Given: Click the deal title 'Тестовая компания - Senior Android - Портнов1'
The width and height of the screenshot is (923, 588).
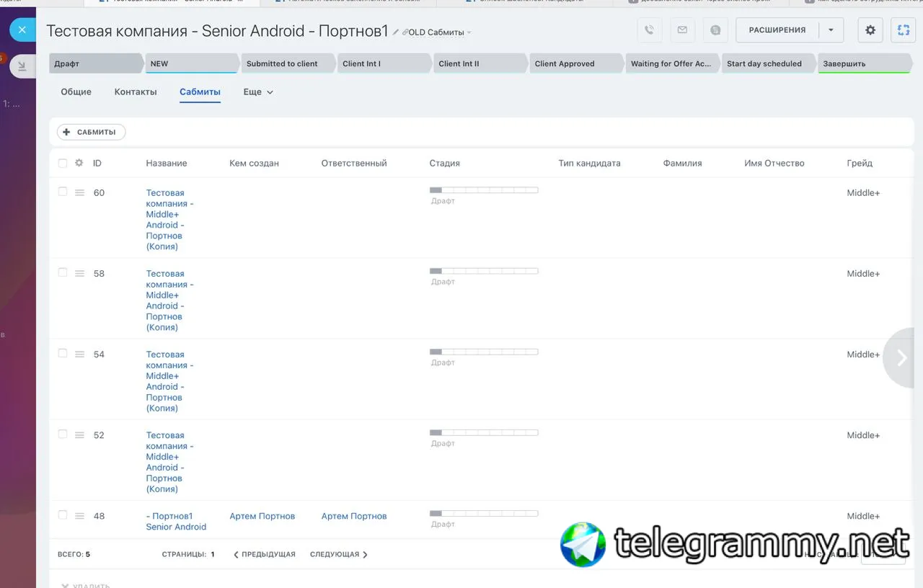Looking at the screenshot, I should point(217,31).
